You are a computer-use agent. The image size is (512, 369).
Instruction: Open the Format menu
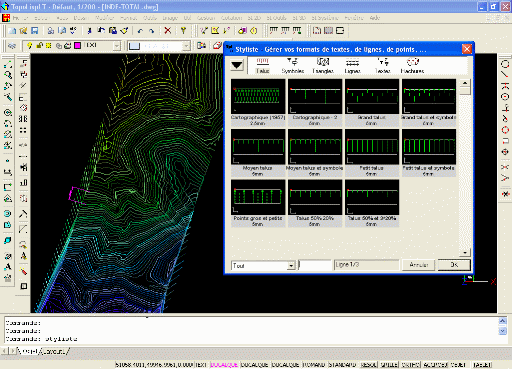128,18
